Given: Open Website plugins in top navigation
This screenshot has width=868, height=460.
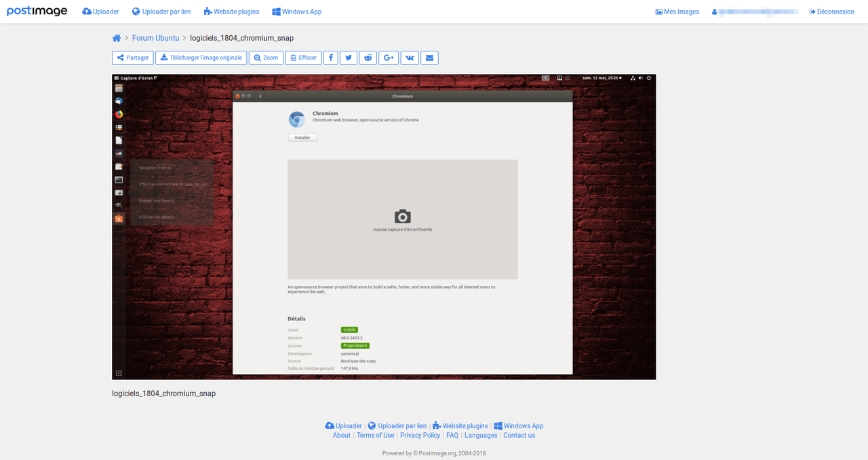Looking at the screenshot, I should tap(231, 12).
